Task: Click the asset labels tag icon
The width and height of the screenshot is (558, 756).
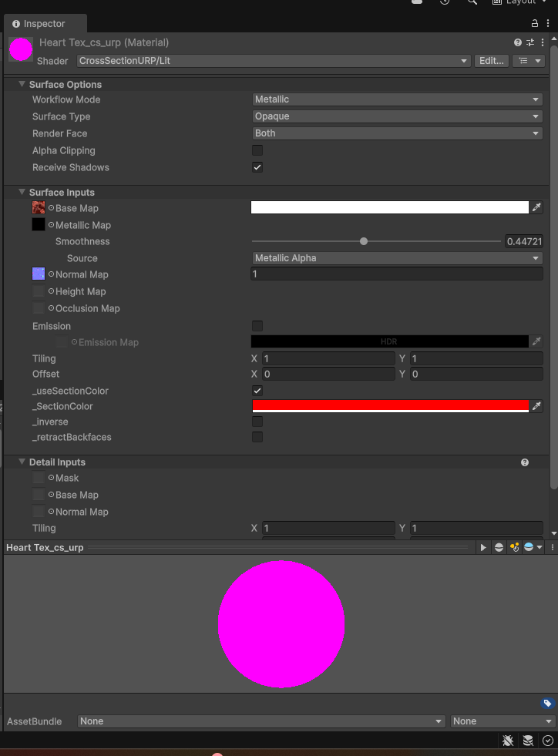Action: [547, 703]
